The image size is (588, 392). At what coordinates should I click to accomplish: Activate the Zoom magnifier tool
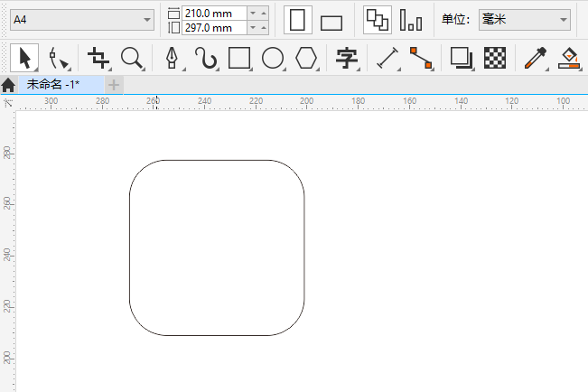tap(133, 59)
